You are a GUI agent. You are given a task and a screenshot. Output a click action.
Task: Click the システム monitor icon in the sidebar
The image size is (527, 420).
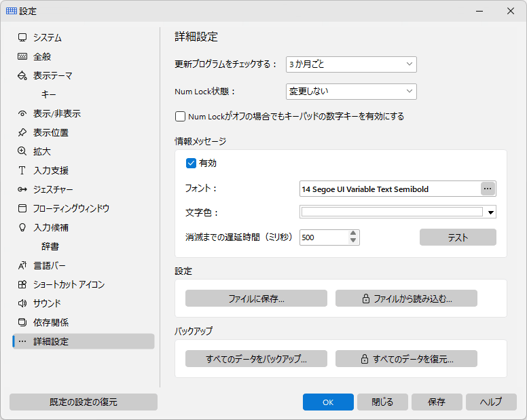(x=22, y=37)
